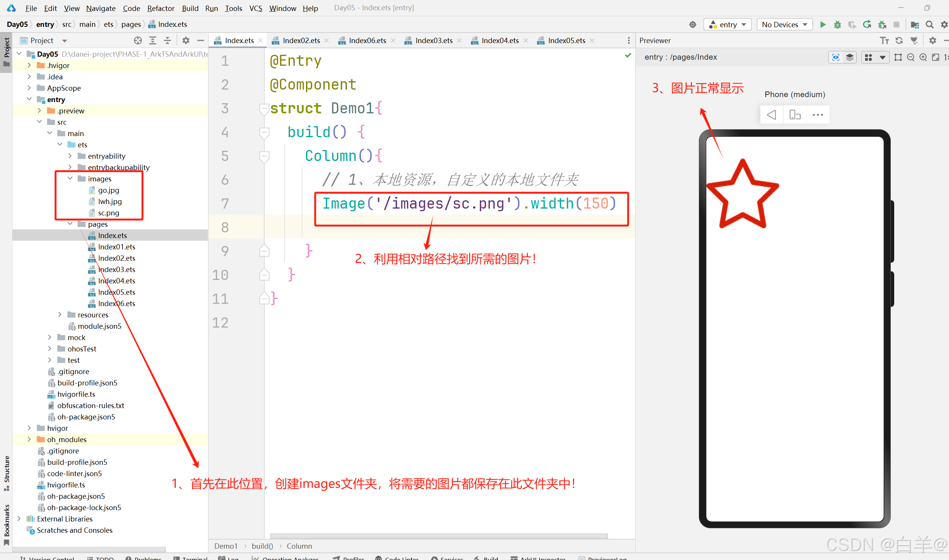Screen dimensions: 949x560
Task: Open the Tools menu
Action: pos(233,8)
